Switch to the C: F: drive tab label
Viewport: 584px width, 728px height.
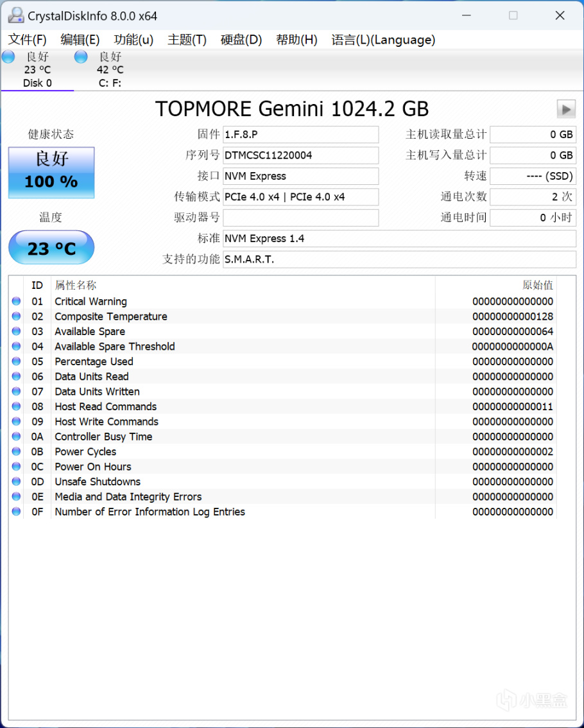pos(110,83)
